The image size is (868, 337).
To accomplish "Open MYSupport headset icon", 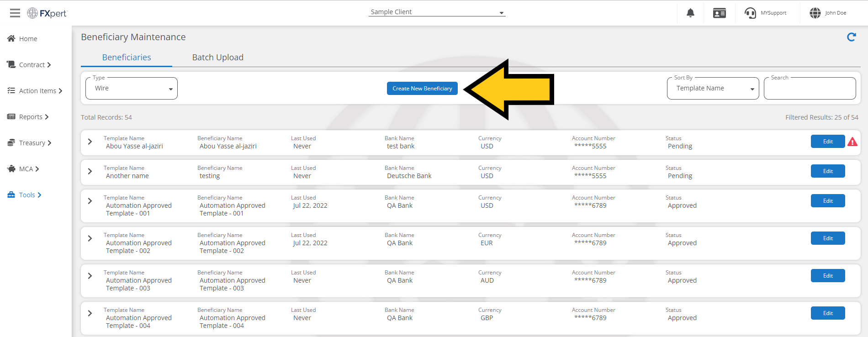I will 750,13.
